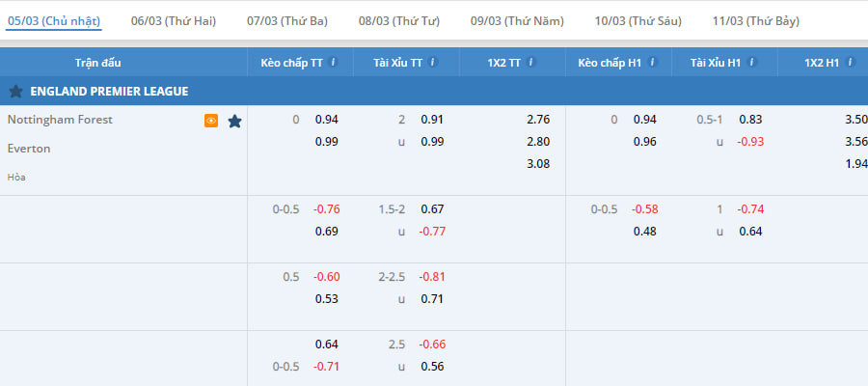Click the orange live-view icon for Nottingham Forest
Image resolution: width=868 pixels, height=386 pixels.
pyautogui.click(x=211, y=121)
